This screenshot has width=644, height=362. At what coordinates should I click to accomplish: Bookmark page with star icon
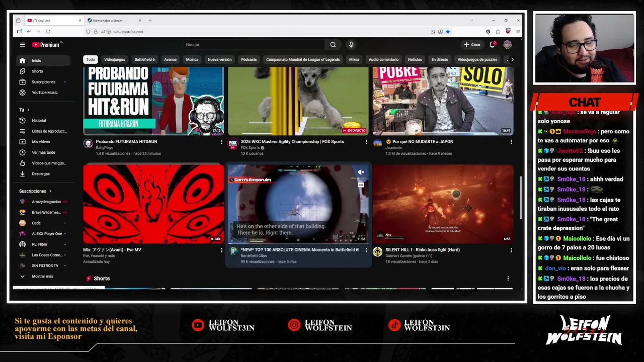[x=448, y=32]
